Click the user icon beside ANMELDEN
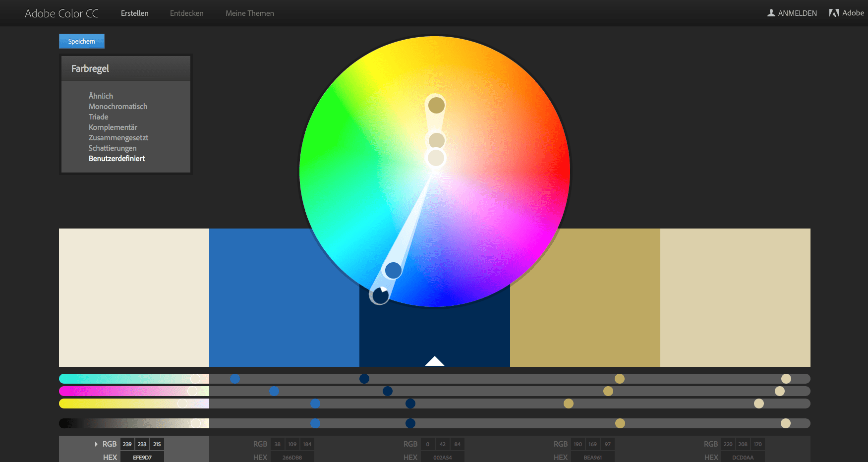 (x=771, y=13)
